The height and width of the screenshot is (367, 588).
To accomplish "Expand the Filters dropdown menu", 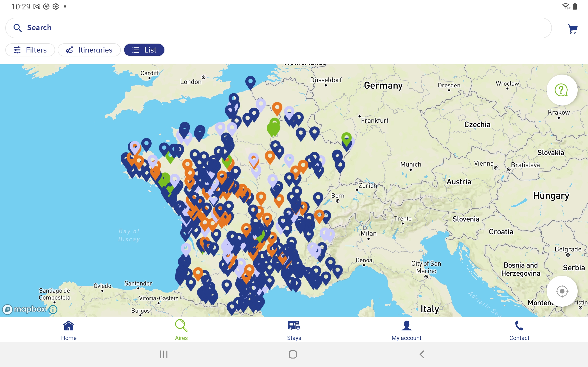I will (30, 50).
